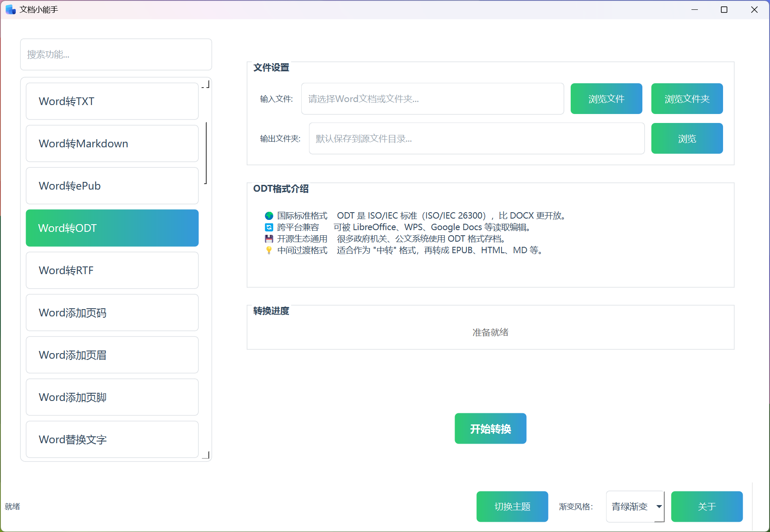The height and width of the screenshot is (532, 770).
Task: Click the globe icon beside 国际标准格式
Action: 269,216
